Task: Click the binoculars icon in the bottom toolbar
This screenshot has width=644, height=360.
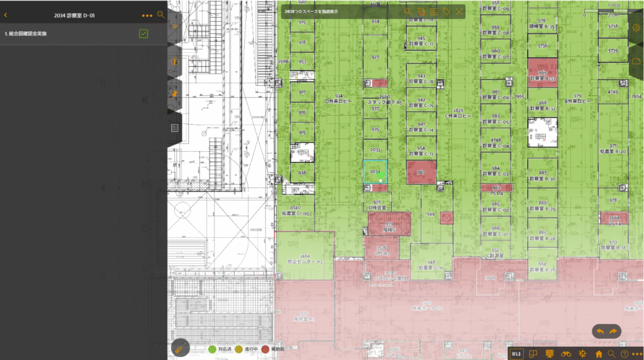Action: pos(566,354)
